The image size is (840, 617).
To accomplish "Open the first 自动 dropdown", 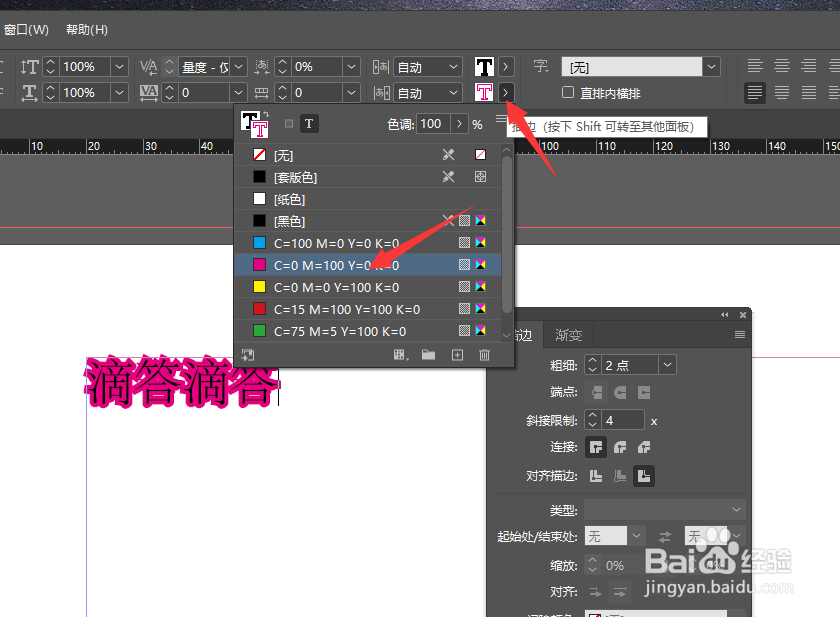I will (453, 67).
